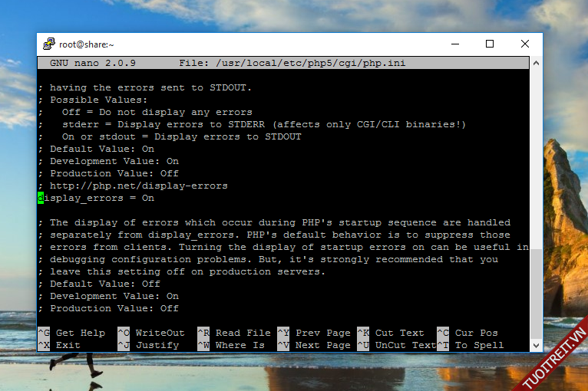Viewport: 588px width, 391px height.
Task: Click the ^G Get Help shortcut
Action: point(71,333)
